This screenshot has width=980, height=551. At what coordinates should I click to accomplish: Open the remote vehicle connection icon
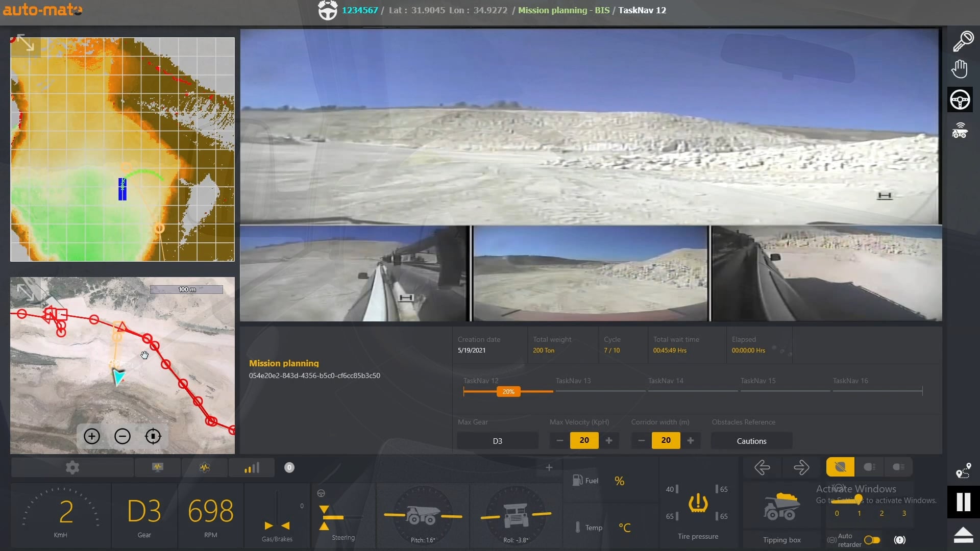[960, 131]
